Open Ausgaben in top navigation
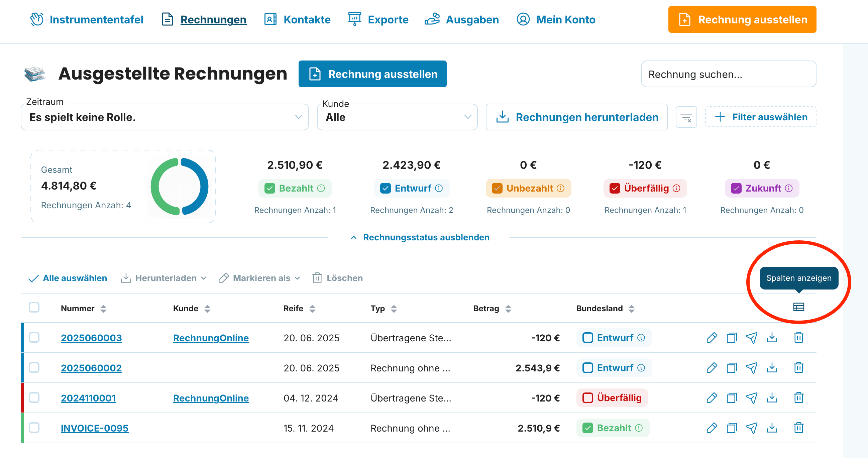 [x=462, y=19]
